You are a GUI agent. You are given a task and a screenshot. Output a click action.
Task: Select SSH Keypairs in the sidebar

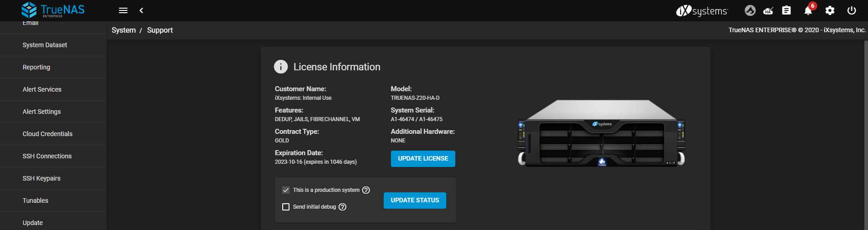[41, 178]
